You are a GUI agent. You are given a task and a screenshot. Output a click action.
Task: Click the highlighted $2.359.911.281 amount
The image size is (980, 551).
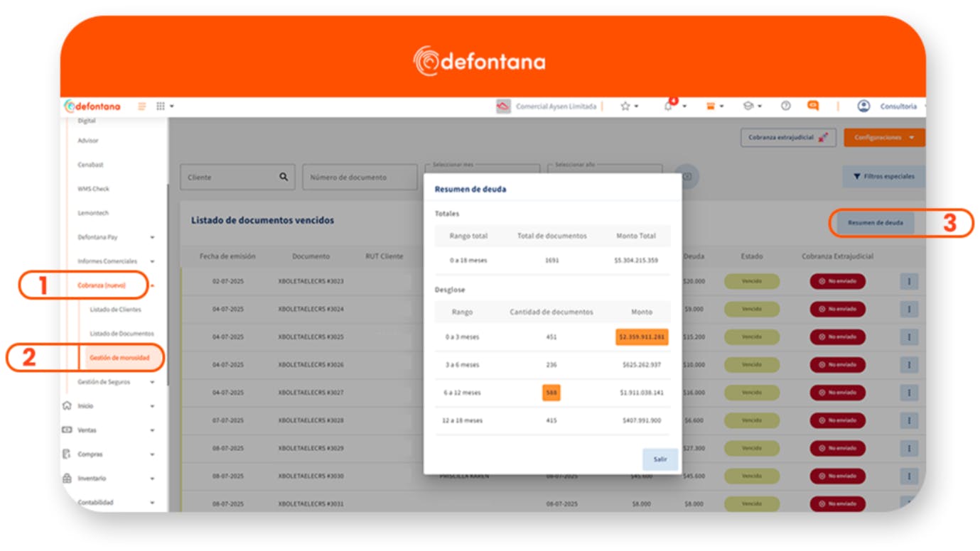pyautogui.click(x=642, y=337)
